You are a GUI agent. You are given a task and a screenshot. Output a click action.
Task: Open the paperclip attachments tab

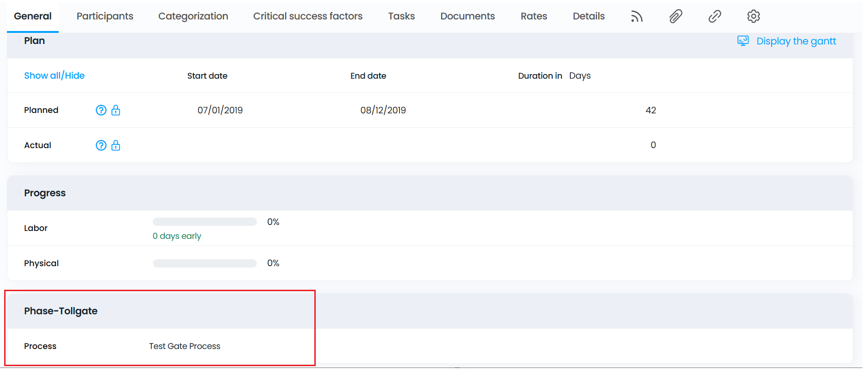click(x=675, y=17)
